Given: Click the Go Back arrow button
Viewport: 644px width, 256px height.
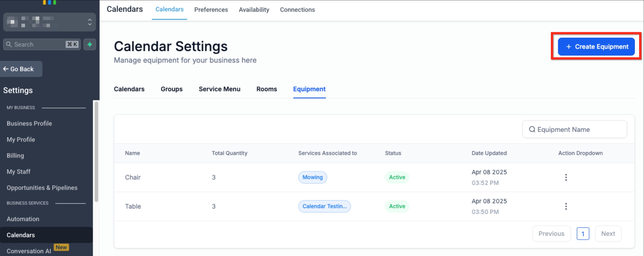Looking at the screenshot, I should pos(19,69).
